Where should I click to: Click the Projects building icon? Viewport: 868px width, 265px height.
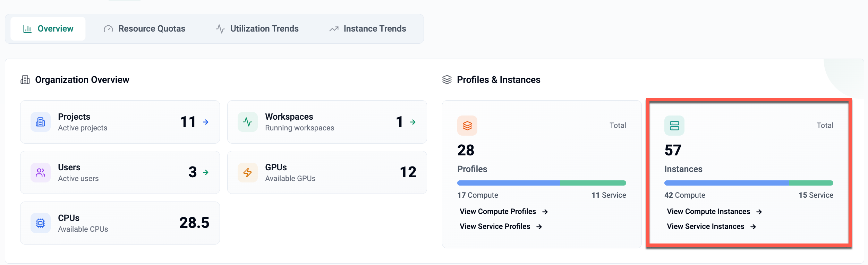(x=41, y=122)
